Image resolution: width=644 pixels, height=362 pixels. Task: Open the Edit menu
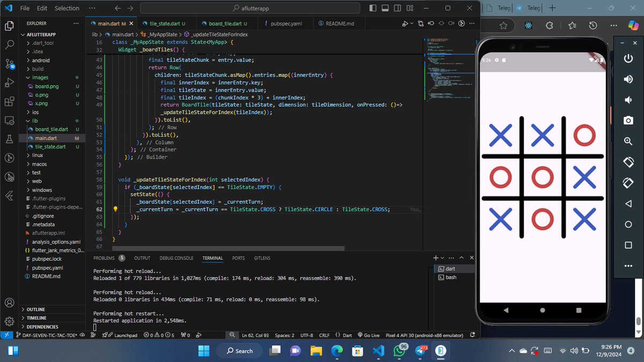(42, 8)
